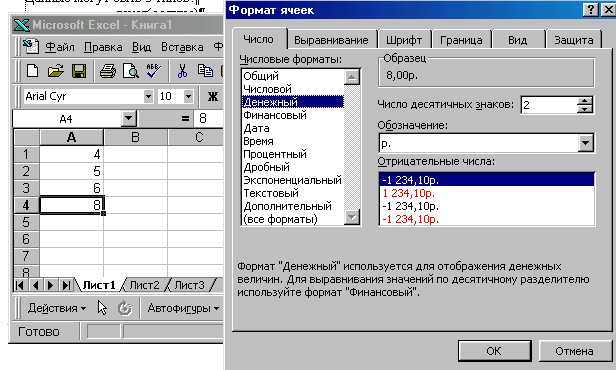The image size is (616, 370).
Task: Select the Числовой number format
Action: 293,89
